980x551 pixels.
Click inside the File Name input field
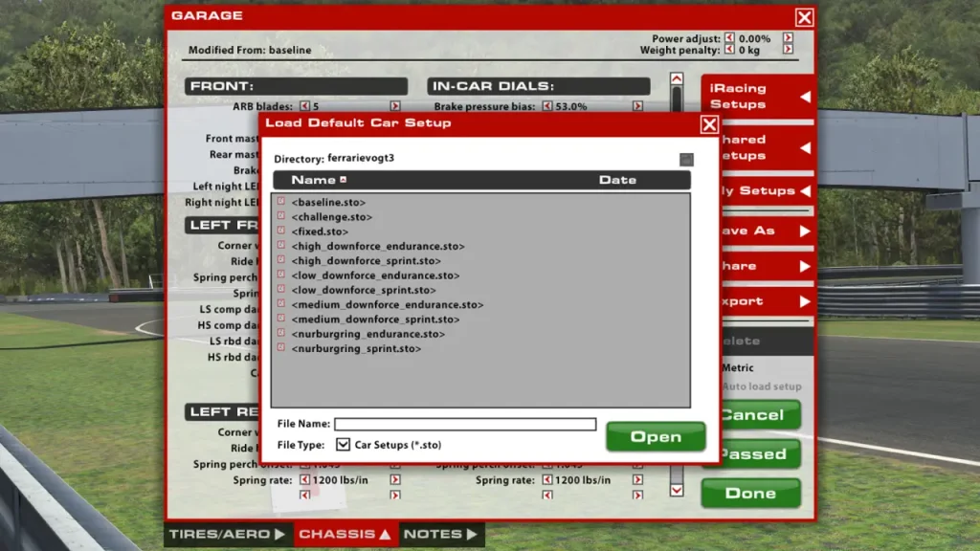pos(464,424)
